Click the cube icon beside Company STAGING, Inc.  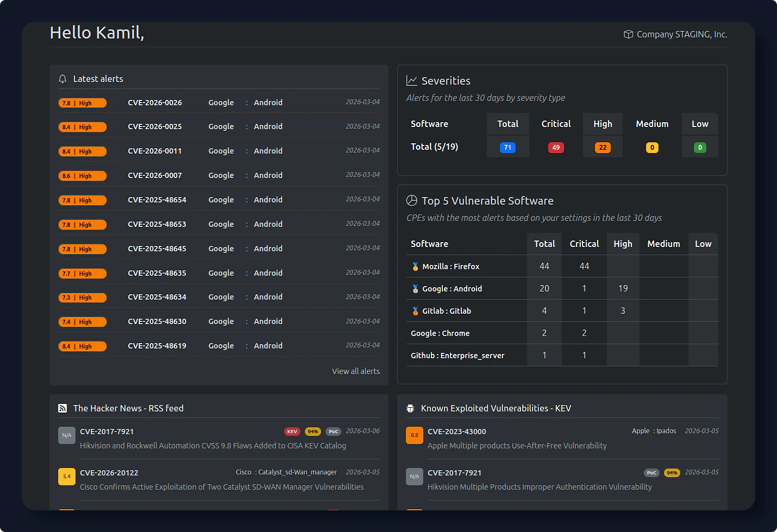tap(628, 34)
